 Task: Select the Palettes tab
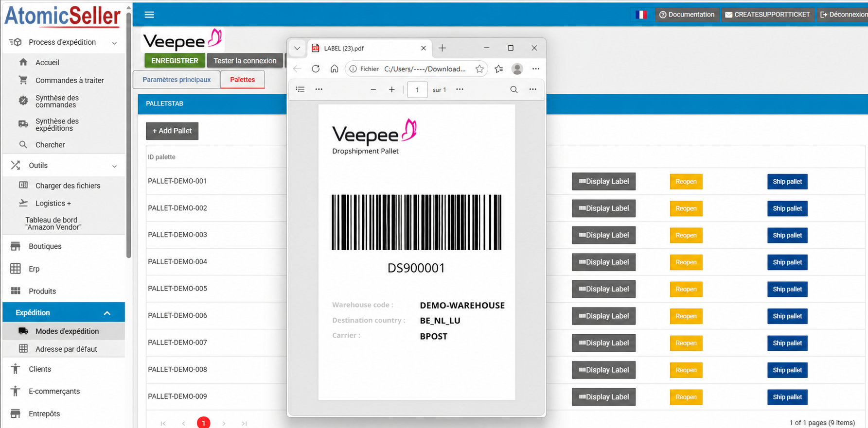tap(243, 80)
